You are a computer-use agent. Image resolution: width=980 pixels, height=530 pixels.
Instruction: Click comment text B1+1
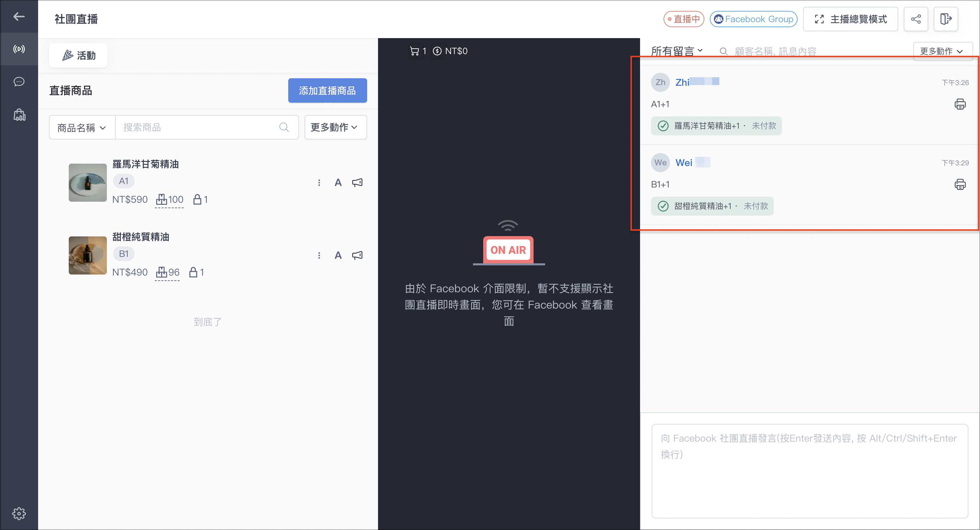coord(660,184)
